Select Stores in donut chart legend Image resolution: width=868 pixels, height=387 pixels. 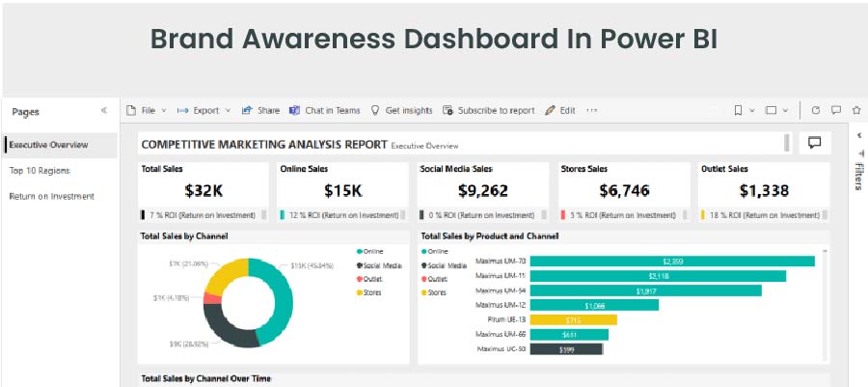[369, 292]
